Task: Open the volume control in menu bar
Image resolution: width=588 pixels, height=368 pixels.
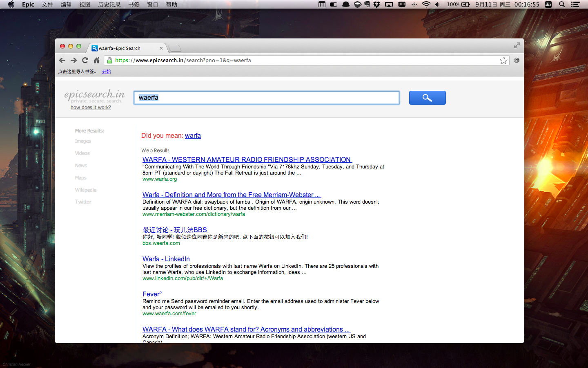Action: point(437,4)
